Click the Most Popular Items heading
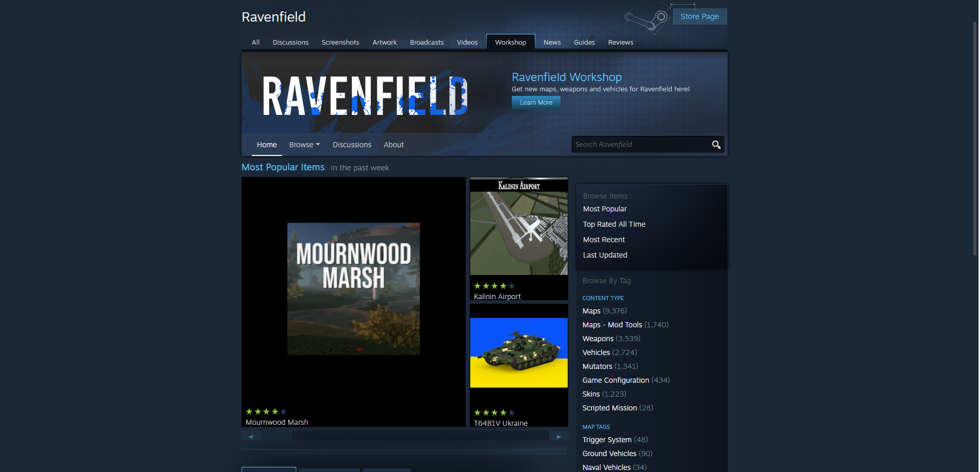980x472 pixels. click(283, 167)
